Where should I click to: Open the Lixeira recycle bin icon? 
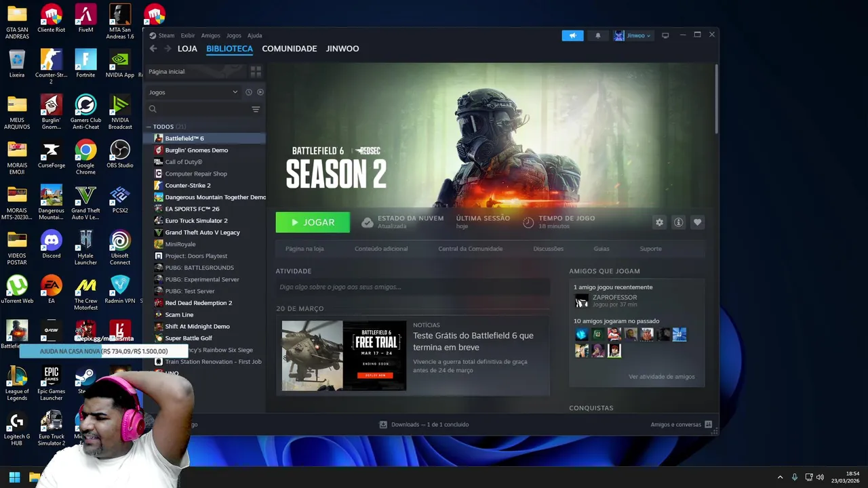coord(17,64)
